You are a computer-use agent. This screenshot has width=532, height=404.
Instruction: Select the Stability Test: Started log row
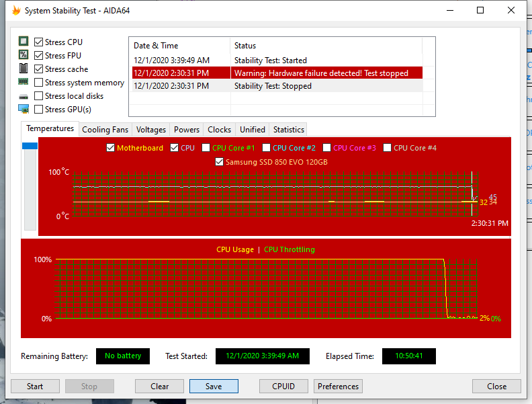point(277,60)
